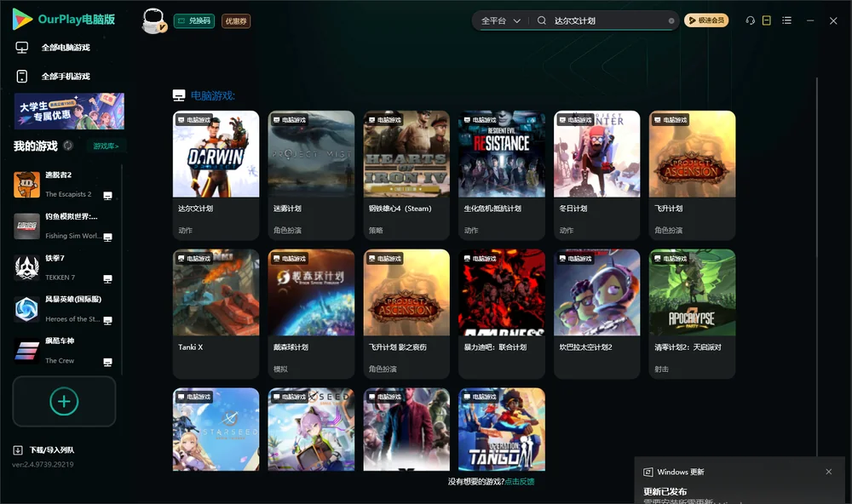Open the 优惠券 coupon button

pyautogui.click(x=236, y=21)
